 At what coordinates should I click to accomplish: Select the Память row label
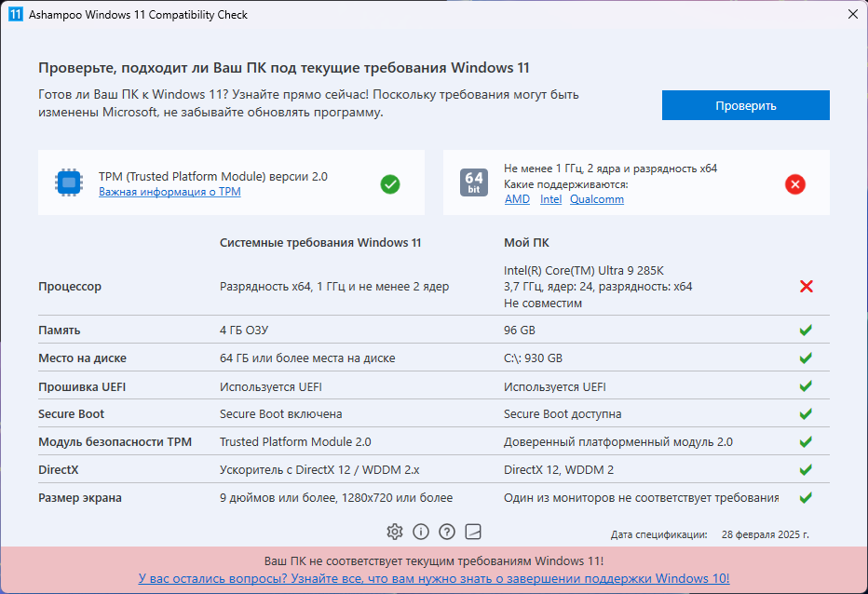click(60, 331)
